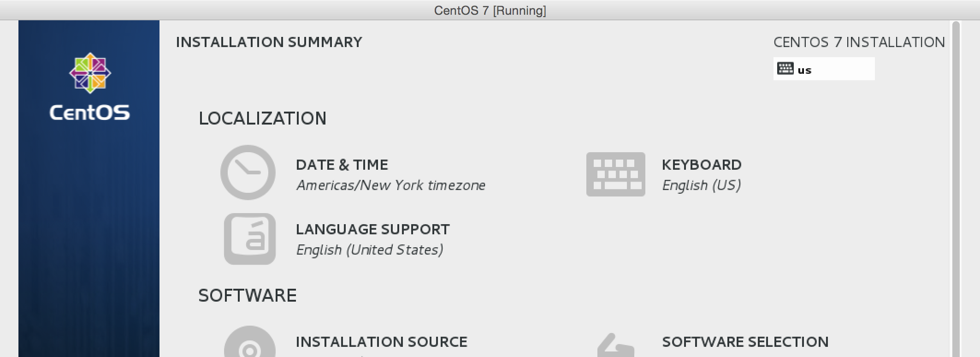Click the CentOS logo in sidebar

[90, 73]
